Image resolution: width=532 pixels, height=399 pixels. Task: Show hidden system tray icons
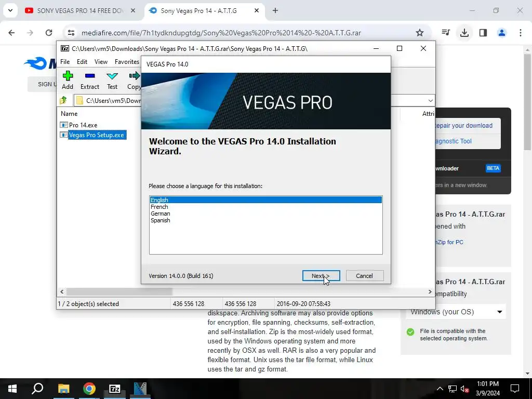click(440, 389)
